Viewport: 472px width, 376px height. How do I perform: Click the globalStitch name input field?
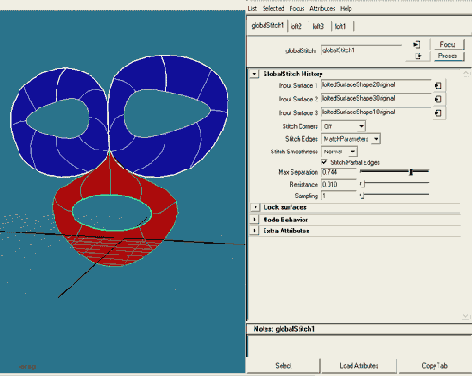(x=361, y=50)
